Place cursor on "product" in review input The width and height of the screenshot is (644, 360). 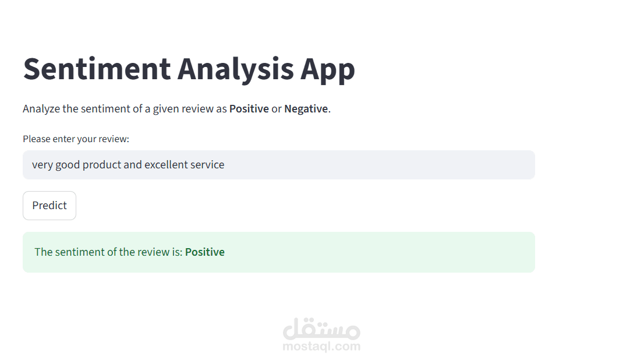pos(101,165)
